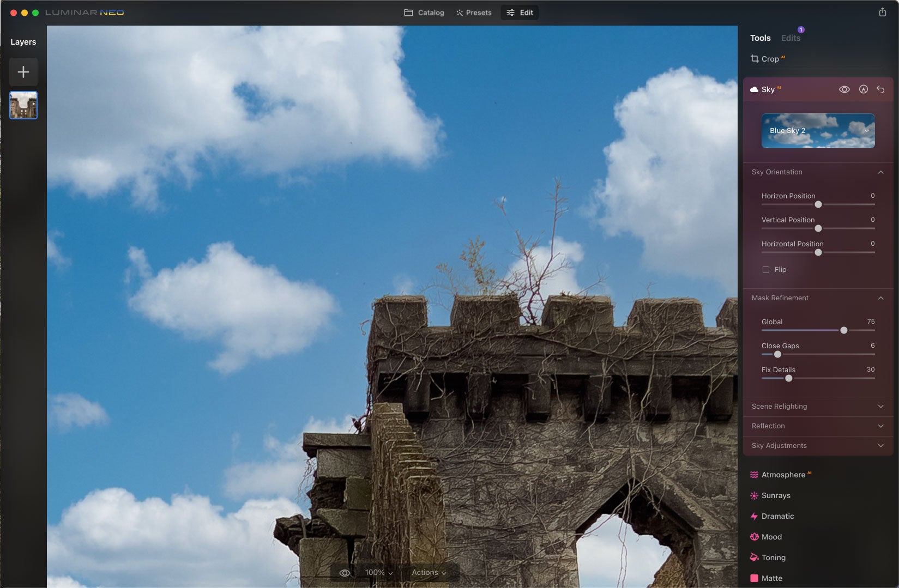The height and width of the screenshot is (588, 899).
Task: Click the Close Gaps slider handle
Action: (777, 354)
